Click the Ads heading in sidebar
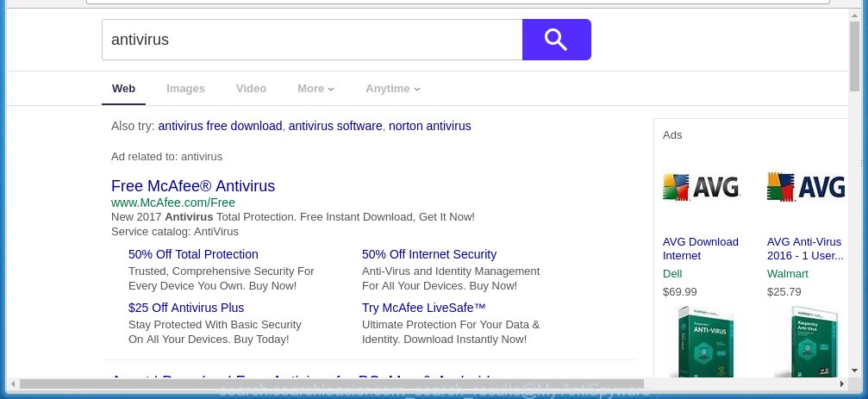 point(672,135)
